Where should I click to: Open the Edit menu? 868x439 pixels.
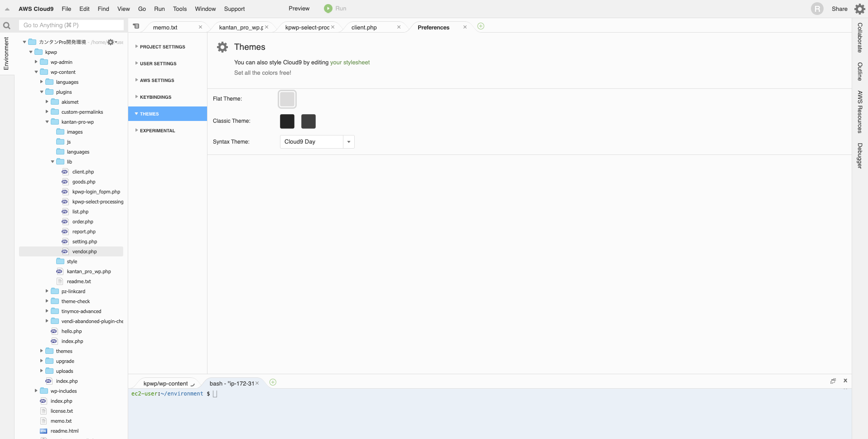click(x=84, y=9)
